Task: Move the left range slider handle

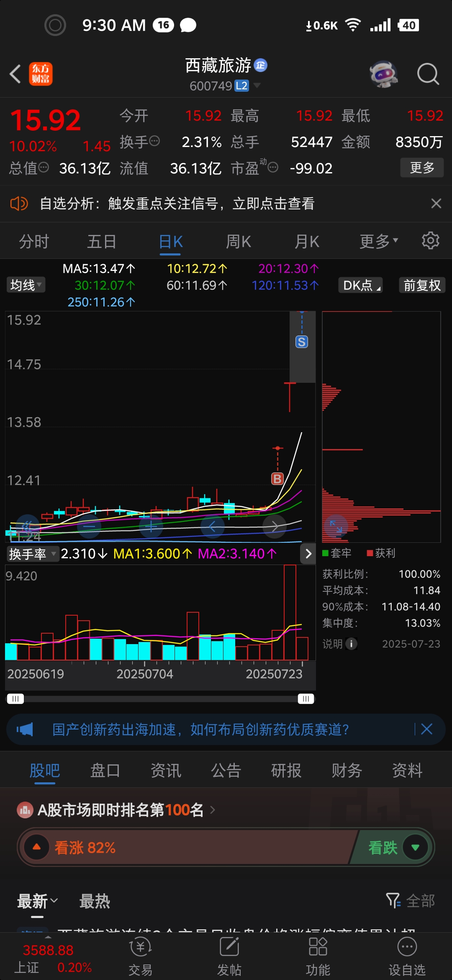Action: (x=15, y=699)
